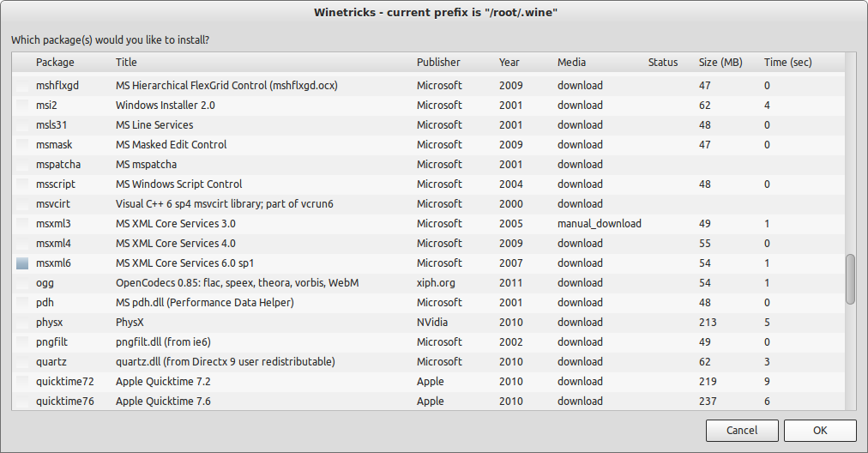Screen dimensions: 868x453
Task: Toggle the ogg package checkbox
Action: (22, 283)
